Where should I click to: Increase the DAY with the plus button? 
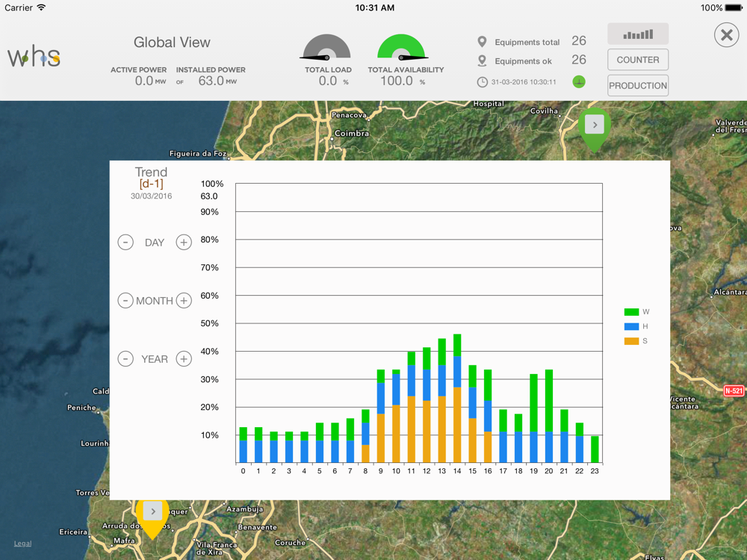coord(184,243)
